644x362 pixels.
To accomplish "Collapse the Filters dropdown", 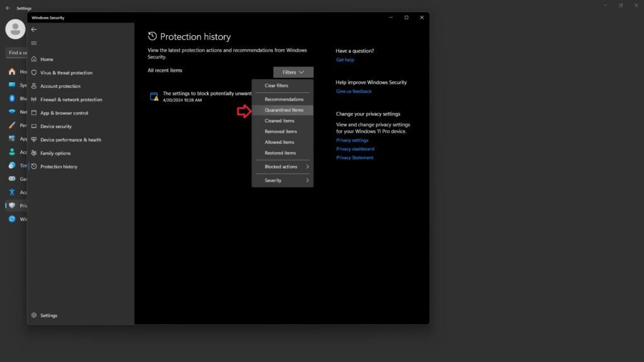I will [293, 72].
